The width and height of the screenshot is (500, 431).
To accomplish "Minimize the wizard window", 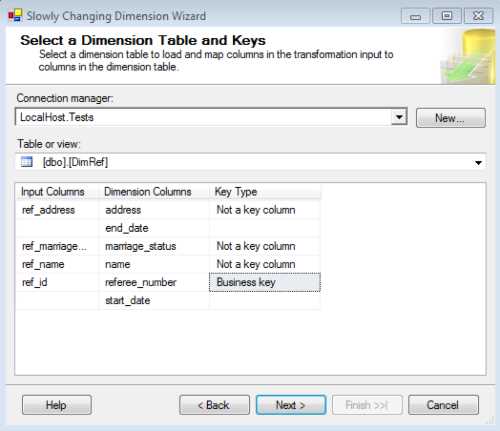I will (415, 16).
